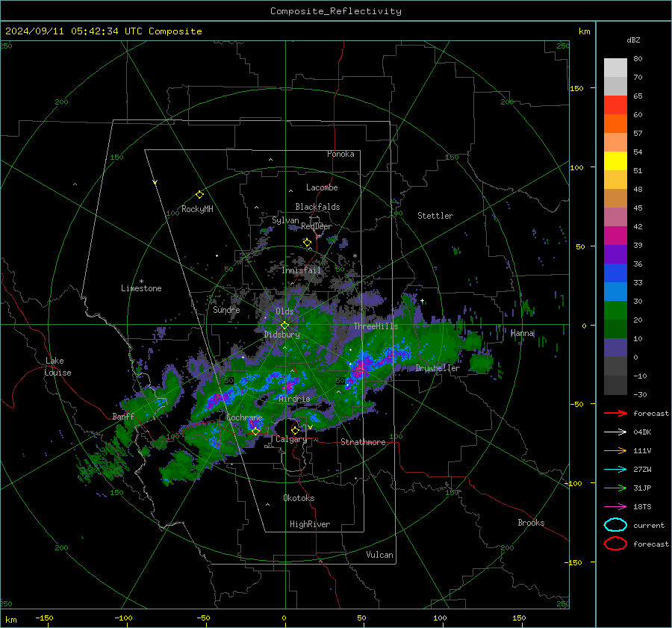This screenshot has width=672, height=628.
Task: Click the red forecast arrow in legend
Action: (615, 413)
